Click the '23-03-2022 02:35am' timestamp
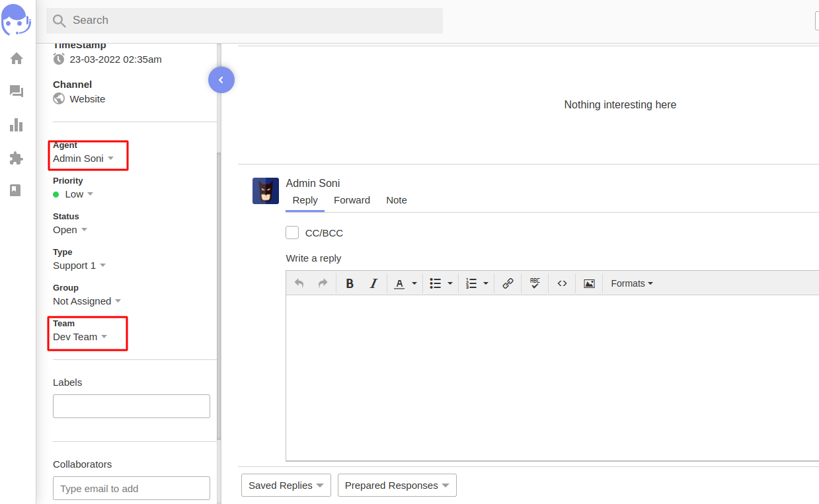This screenshot has height=504, width=819. tap(116, 59)
